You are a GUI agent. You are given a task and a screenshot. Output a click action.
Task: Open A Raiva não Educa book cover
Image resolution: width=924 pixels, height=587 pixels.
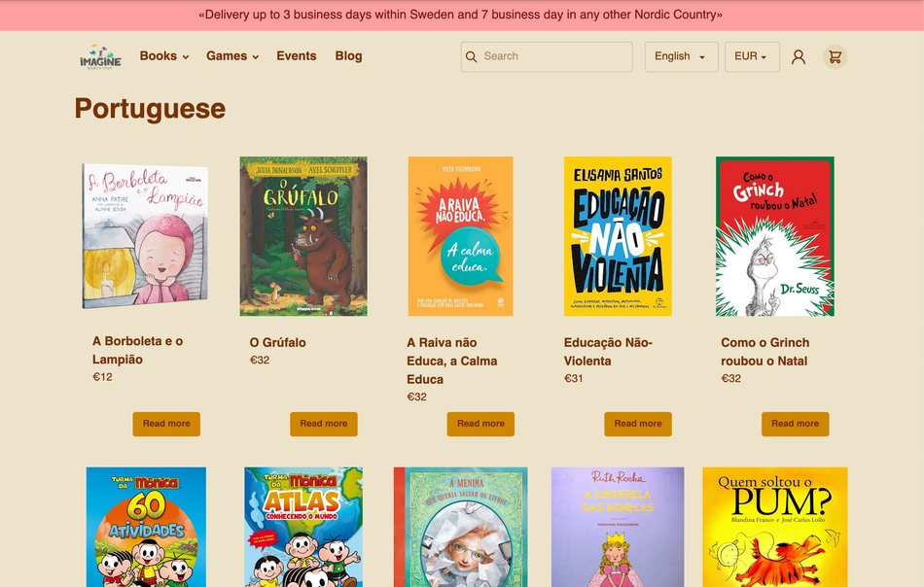(460, 236)
